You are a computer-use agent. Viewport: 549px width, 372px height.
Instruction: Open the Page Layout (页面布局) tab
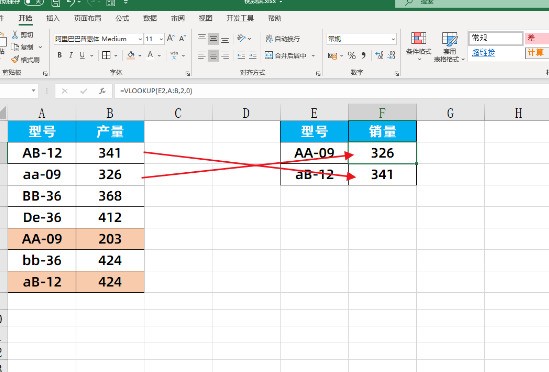88,18
